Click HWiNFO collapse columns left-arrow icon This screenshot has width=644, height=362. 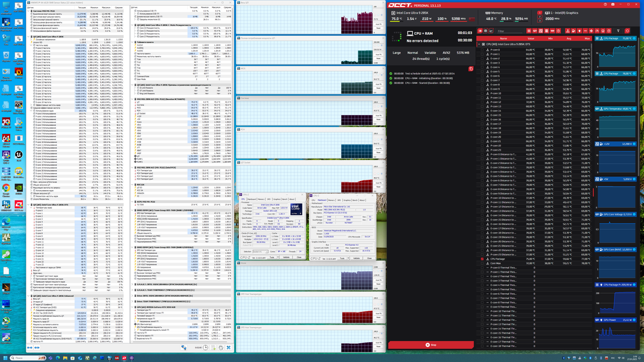(30, 348)
